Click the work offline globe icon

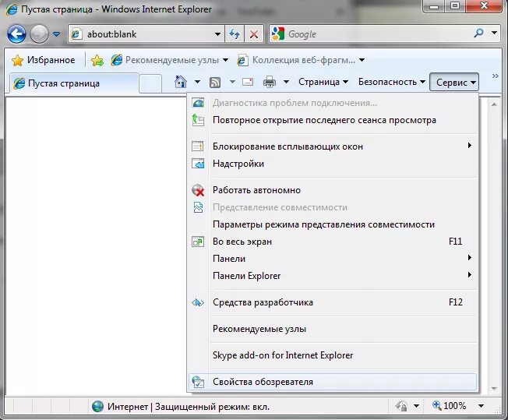(198, 190)
